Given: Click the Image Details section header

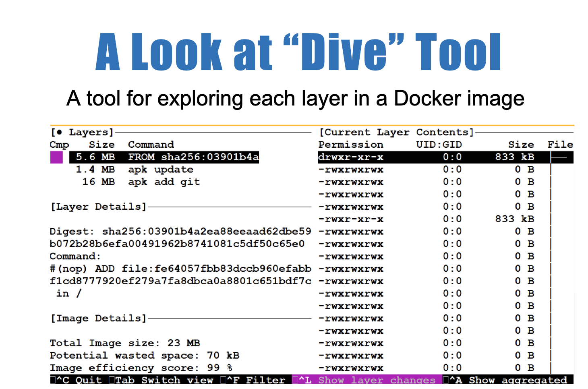Looking at the screenshot, I should coord(98,319).
